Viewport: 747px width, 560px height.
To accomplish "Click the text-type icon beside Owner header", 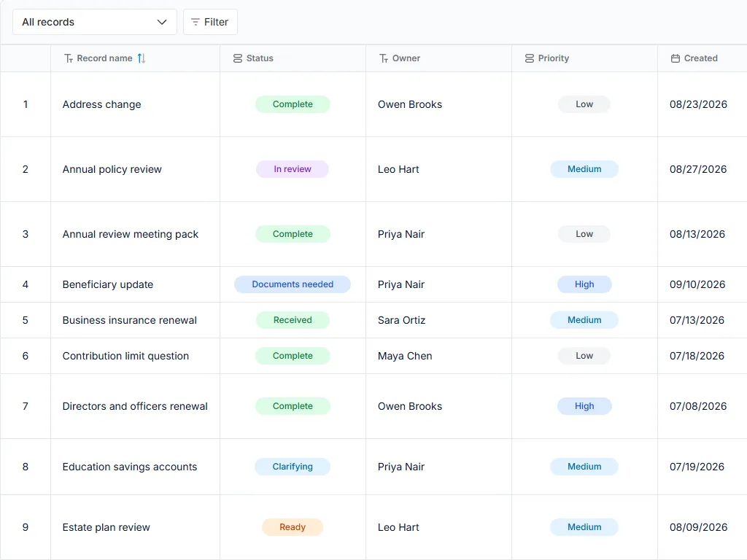I will click(x=384, y=58).
